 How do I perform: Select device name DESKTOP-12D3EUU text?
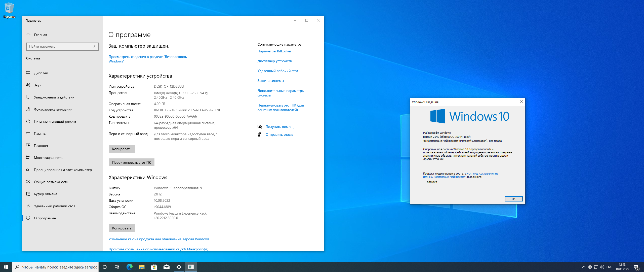169,86
